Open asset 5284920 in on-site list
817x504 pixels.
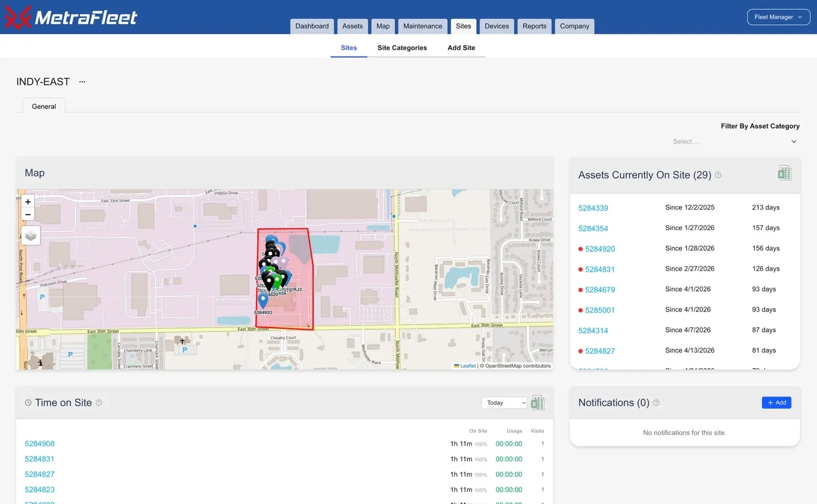point(600,249)
